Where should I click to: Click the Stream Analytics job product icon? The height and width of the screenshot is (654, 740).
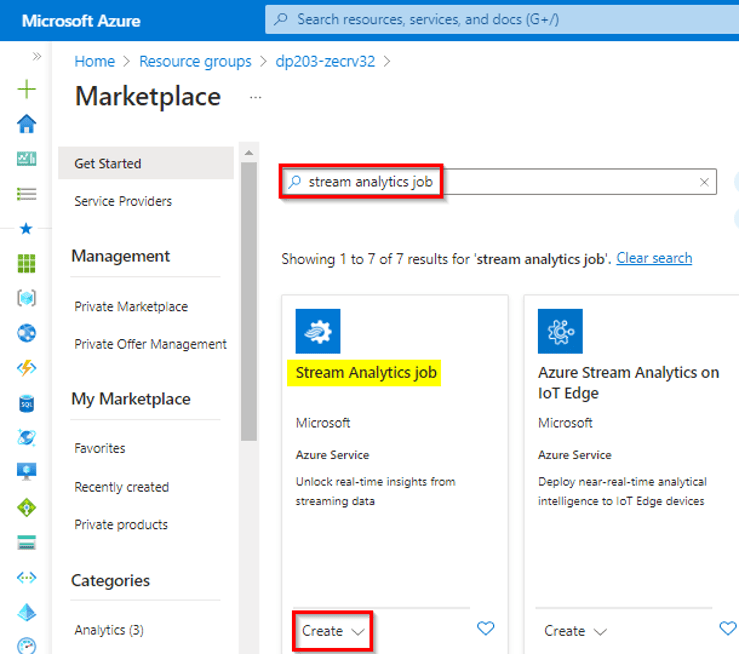coord(318,331)
